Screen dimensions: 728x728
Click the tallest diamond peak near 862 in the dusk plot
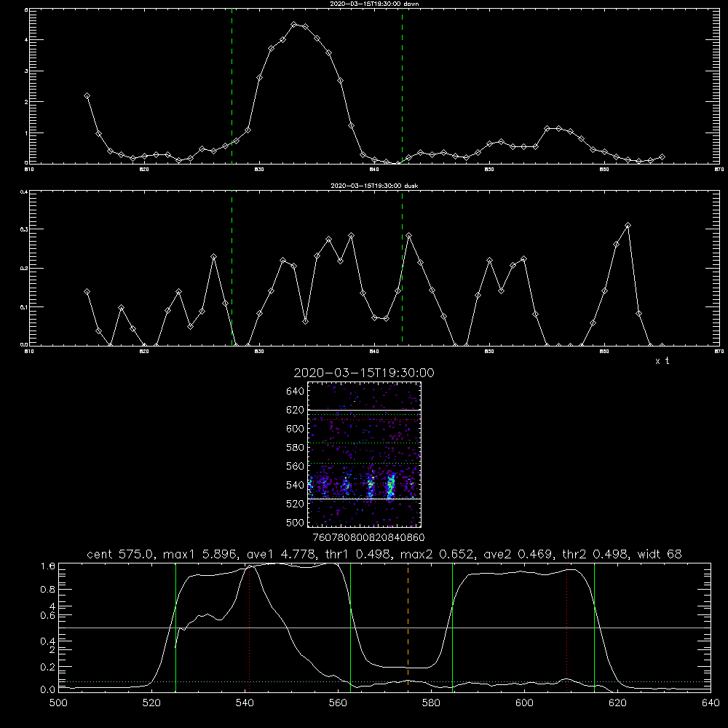(x=628, y=226)
